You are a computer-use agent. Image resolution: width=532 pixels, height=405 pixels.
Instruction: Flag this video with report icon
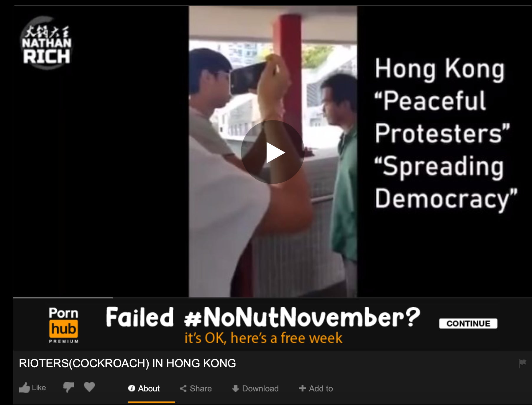tap(522, 363)
